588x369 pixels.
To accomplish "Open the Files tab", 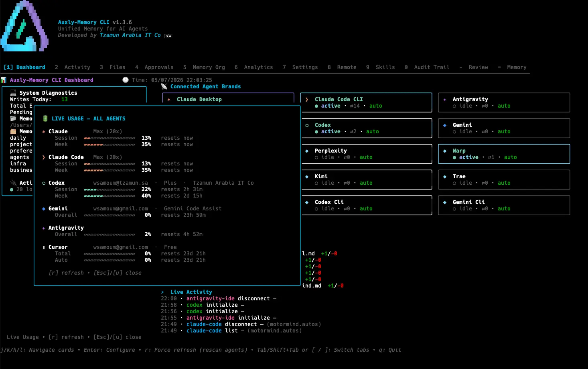I will pos(113,67).
